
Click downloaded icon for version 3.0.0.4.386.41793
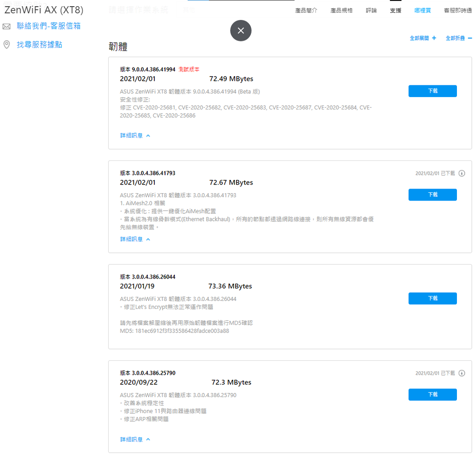(x=462, y=173)
